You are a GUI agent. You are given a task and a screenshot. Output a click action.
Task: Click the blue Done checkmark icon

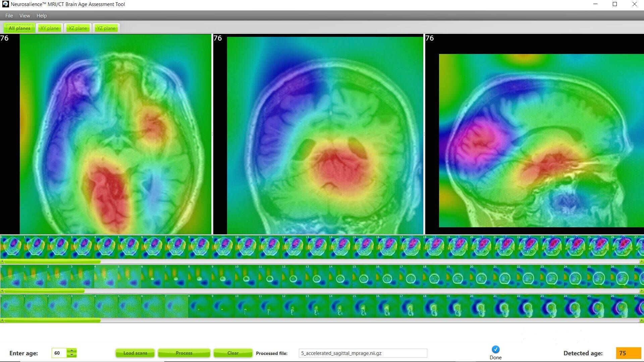(x=495, y=350)
